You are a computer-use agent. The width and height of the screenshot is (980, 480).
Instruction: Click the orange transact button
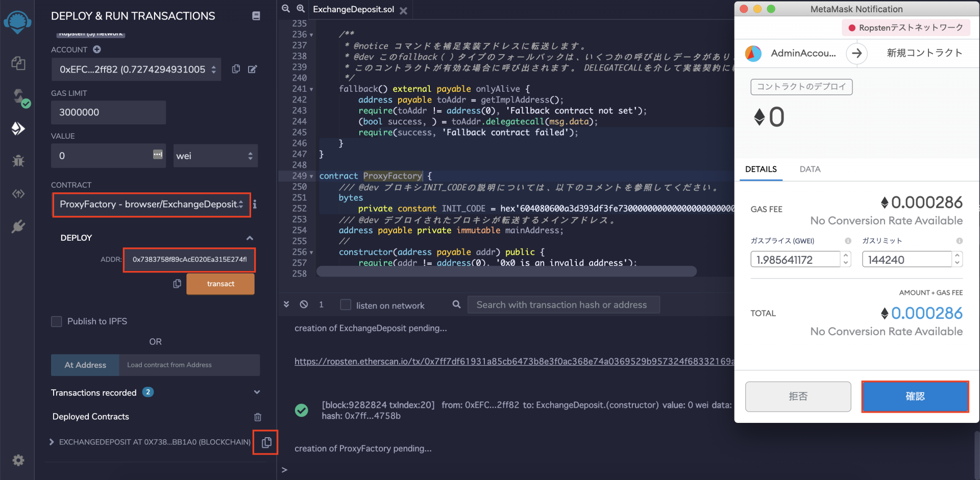[x=220, y=284]
